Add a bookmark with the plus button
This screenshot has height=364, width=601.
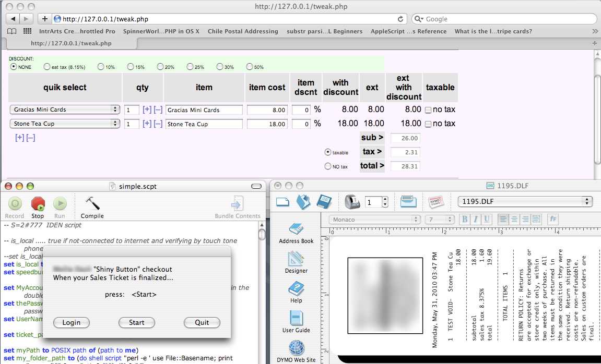[44, 19]
